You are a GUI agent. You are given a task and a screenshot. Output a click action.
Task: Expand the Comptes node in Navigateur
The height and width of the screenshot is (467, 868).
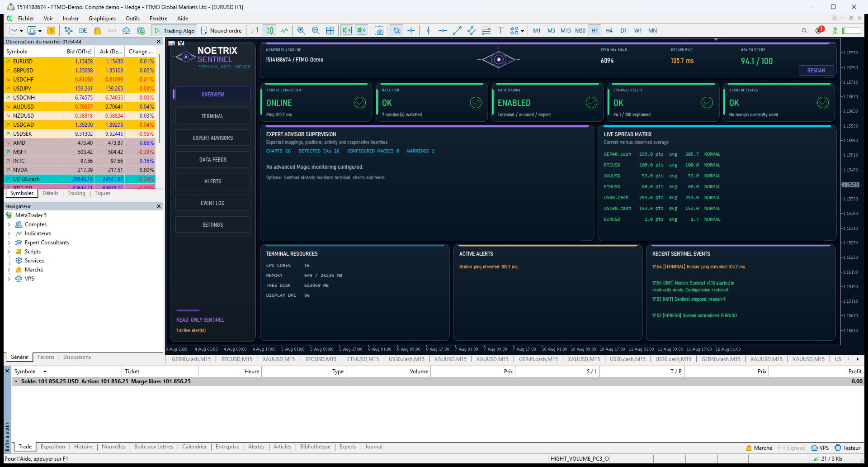(x=9, y=224)
